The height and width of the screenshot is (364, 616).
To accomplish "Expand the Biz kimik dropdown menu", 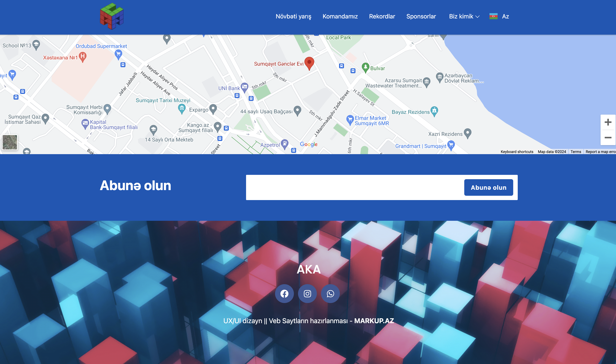I will (x=464, y=16).
